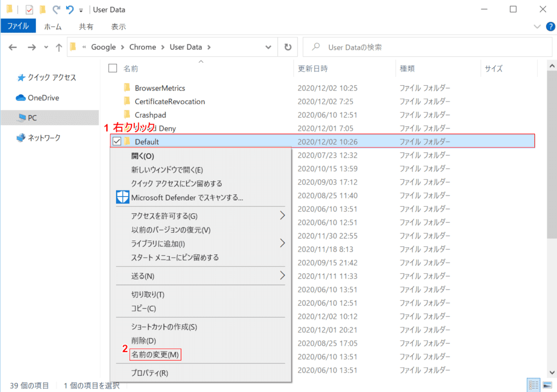Expand the chevron after Google breadcrumb
Screen dimensions: 557x392
coord(122,47)
